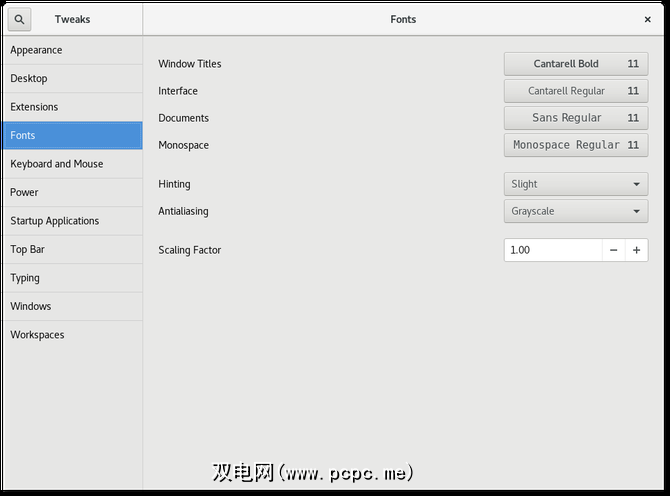670x496 pixels.
Task: Click the search icon button
Action: coord(20,19)
